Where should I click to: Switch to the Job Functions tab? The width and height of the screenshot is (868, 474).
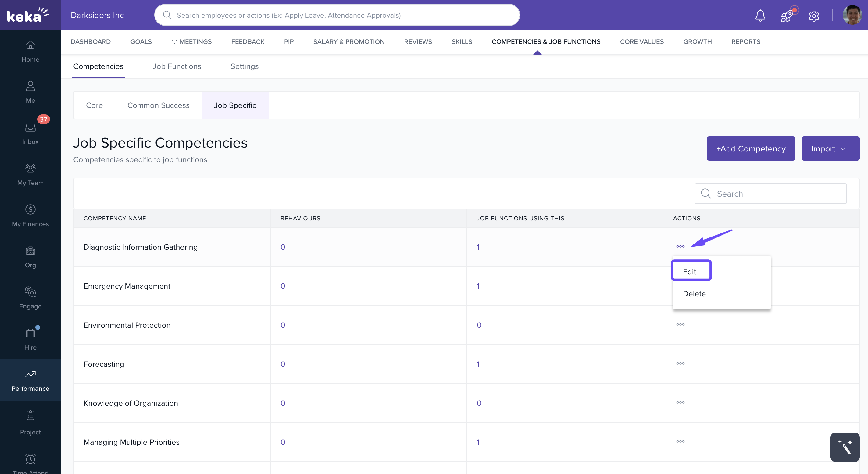click(177, 66)
